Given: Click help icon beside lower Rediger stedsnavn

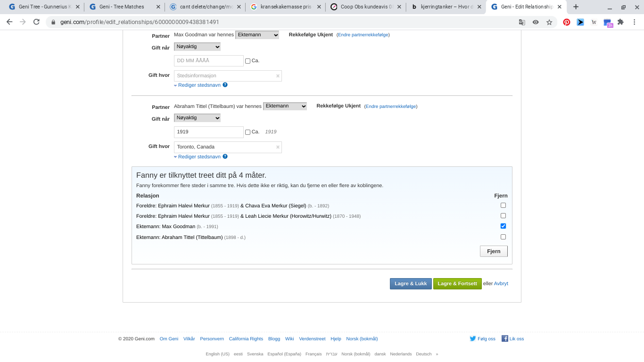Looking at the screenshot, I should tap(225, 156).
